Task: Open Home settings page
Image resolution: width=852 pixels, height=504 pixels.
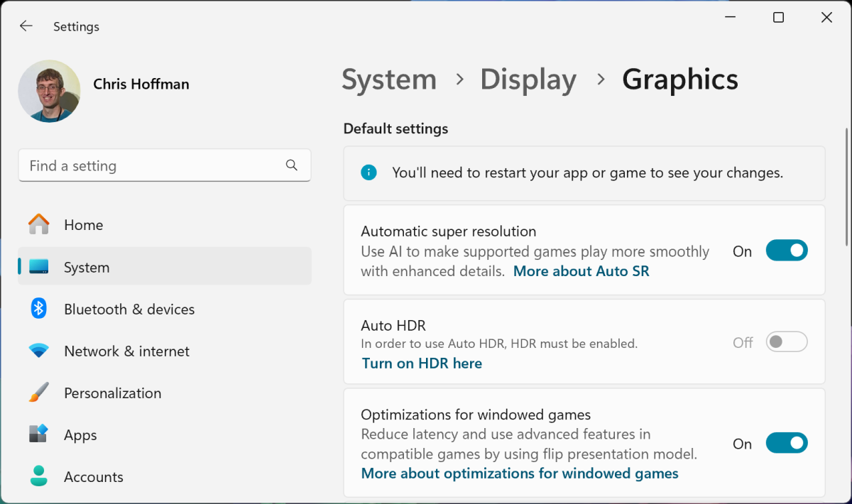Action: (x=165, y=225)
